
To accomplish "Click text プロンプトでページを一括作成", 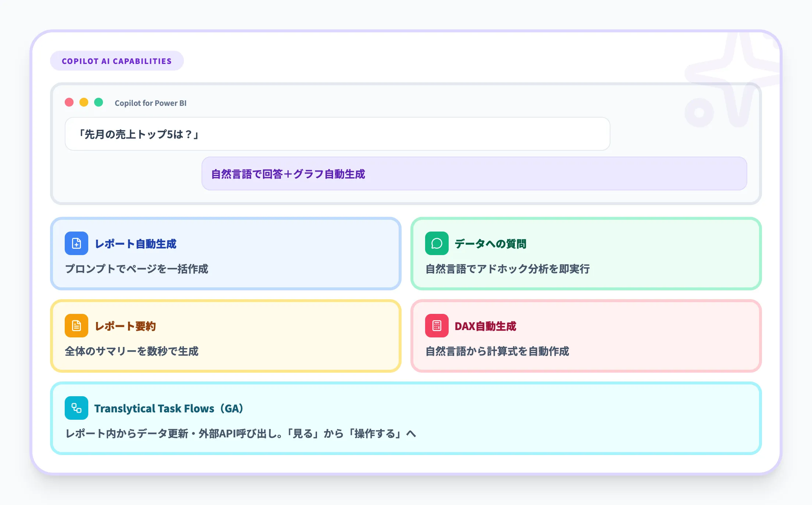I will (x=136, y=269).
